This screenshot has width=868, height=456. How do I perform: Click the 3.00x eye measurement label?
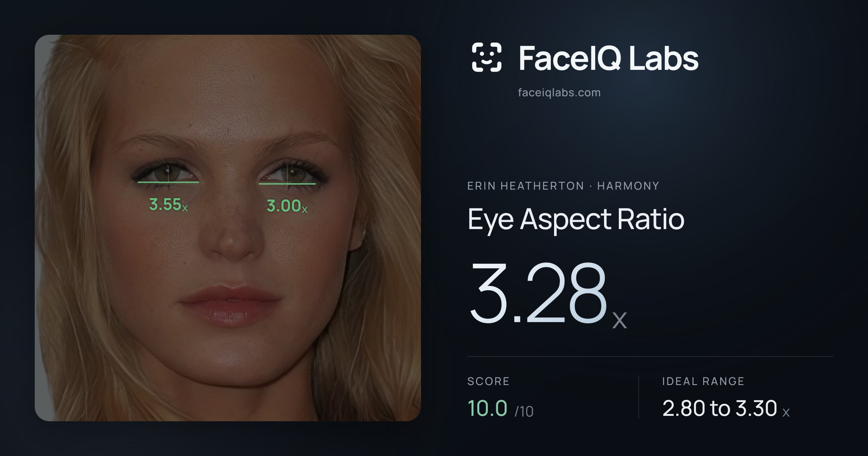[287, 206]
